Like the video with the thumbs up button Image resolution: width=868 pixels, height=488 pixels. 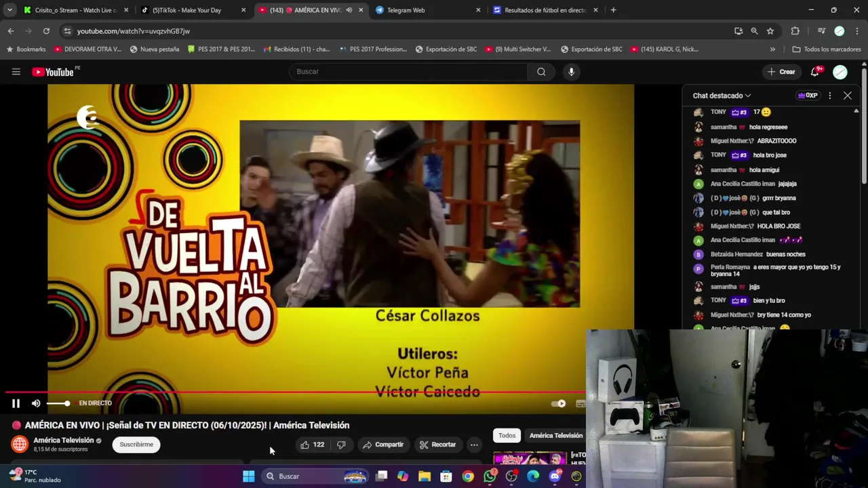[x=313, y=445]
